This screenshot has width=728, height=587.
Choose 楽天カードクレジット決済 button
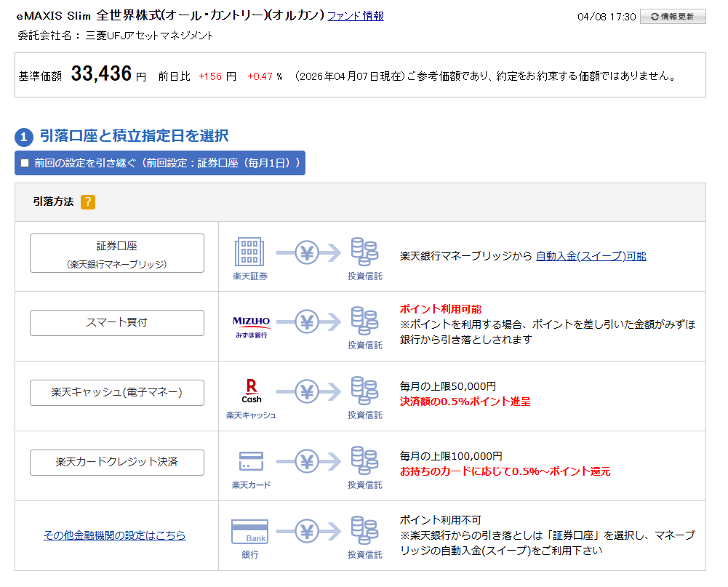pyautogui.click(x=117, y=463)
